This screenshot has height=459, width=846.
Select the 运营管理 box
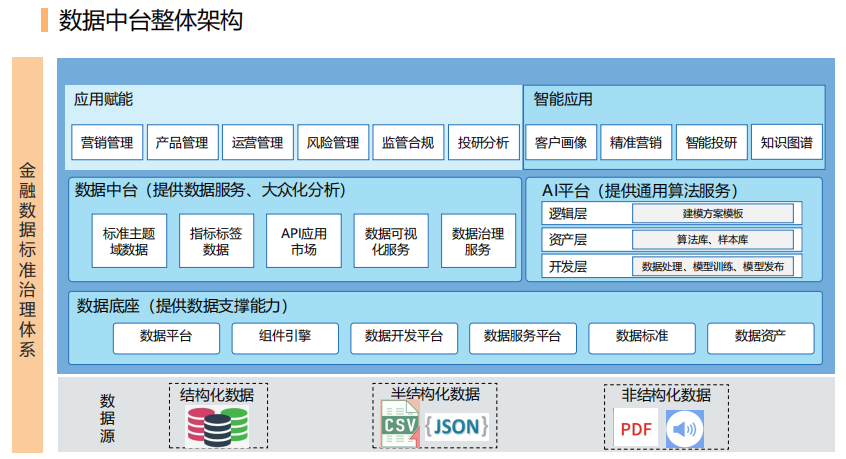click(x=258, y=142)
